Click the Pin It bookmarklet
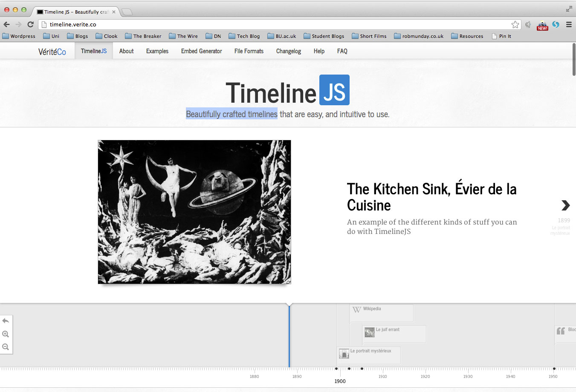 pos(501,36)
